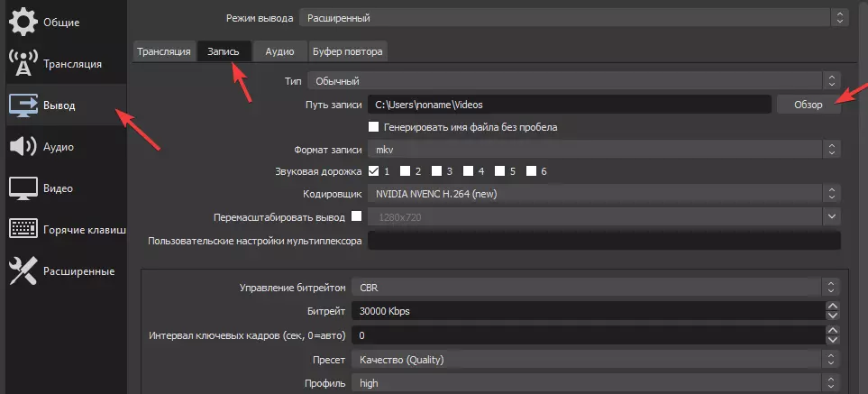Switch to the Трансляция tab

click(164, 51)
